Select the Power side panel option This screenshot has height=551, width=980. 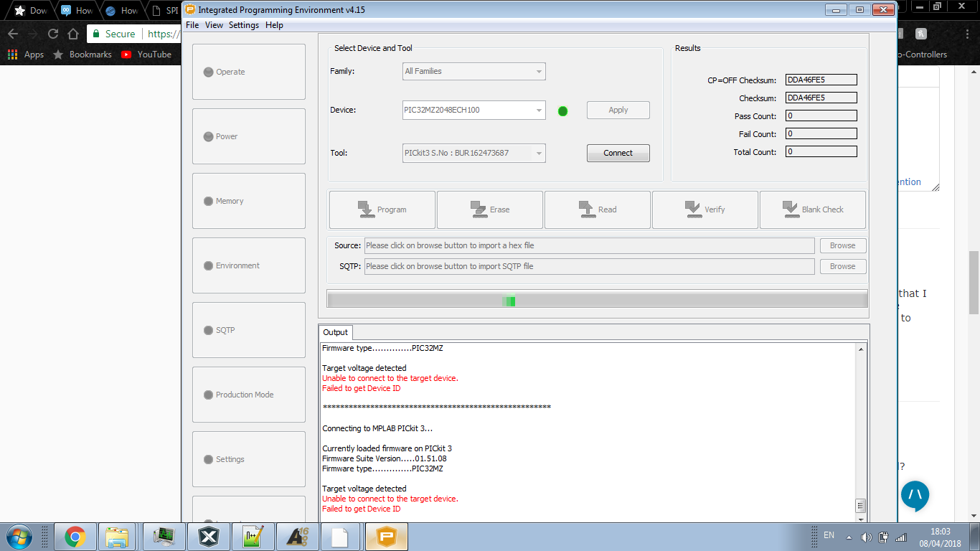coord(248,136)
